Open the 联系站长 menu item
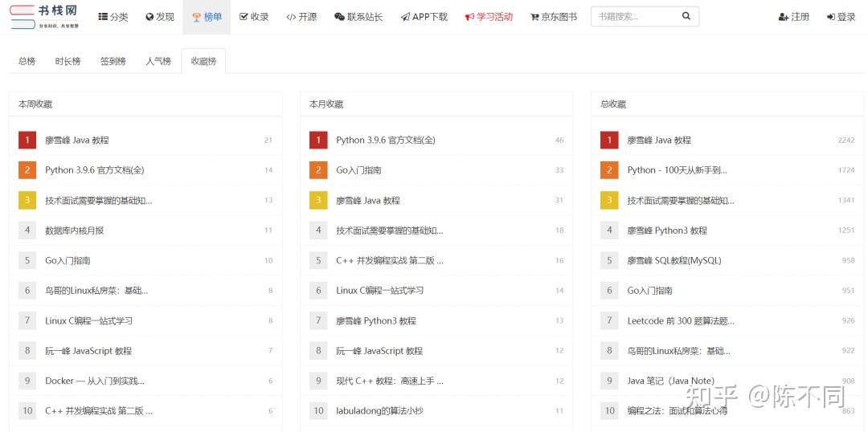This screenshot has height=432, width=868. 358,17
